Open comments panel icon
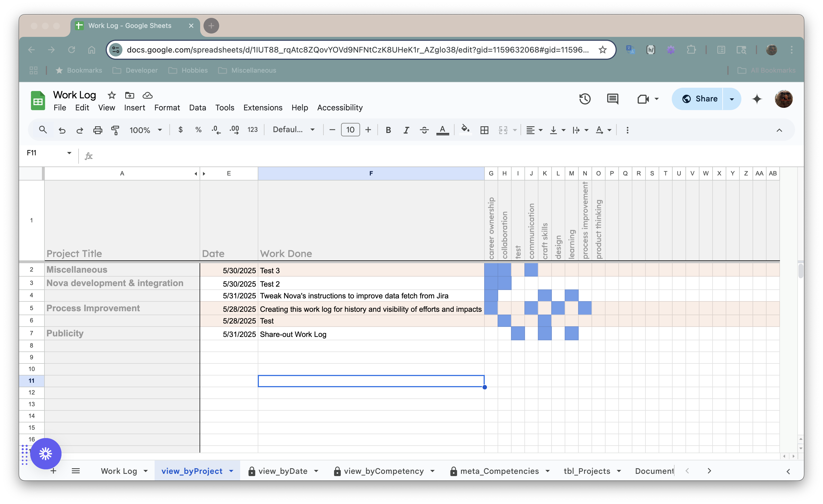 pyautogui.click(x=612, y=99)
